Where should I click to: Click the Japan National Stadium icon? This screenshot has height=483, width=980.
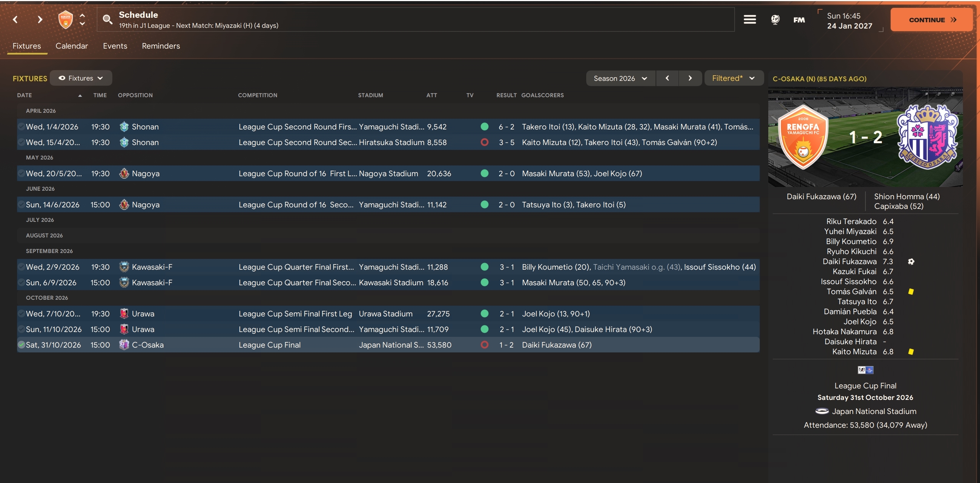point(822,411)
